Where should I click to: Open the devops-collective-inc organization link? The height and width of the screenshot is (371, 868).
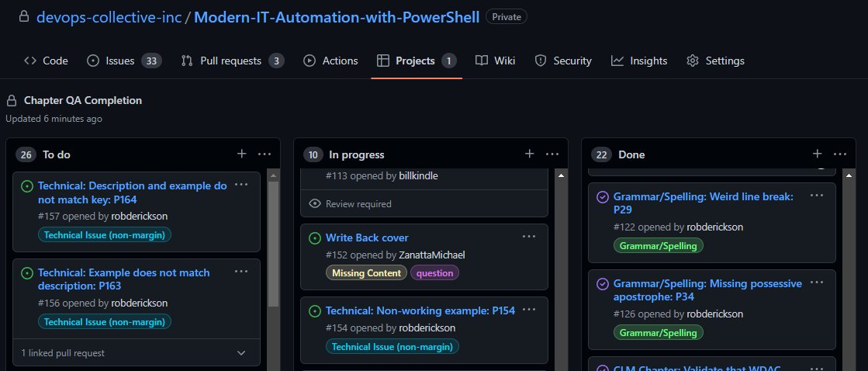109,17
